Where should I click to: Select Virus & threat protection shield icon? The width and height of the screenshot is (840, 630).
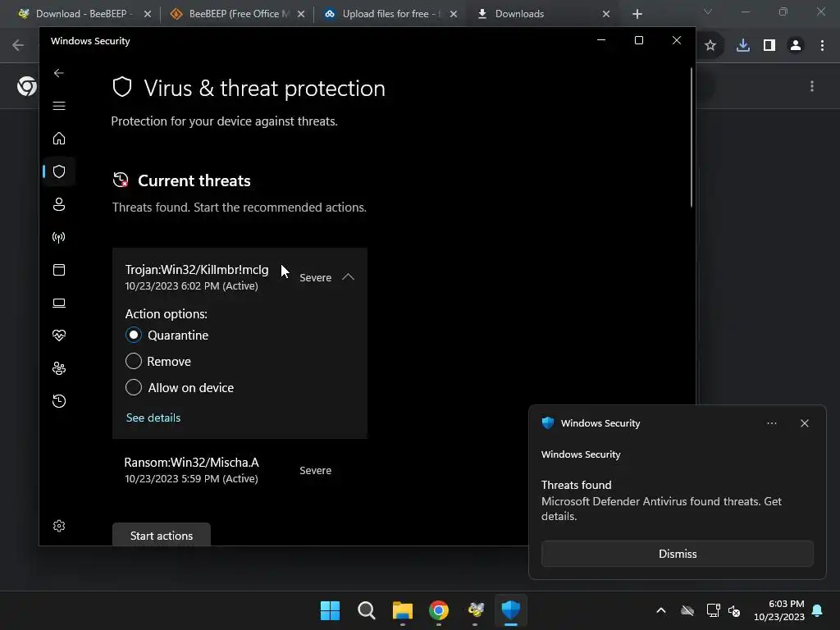tap(59, 171)
